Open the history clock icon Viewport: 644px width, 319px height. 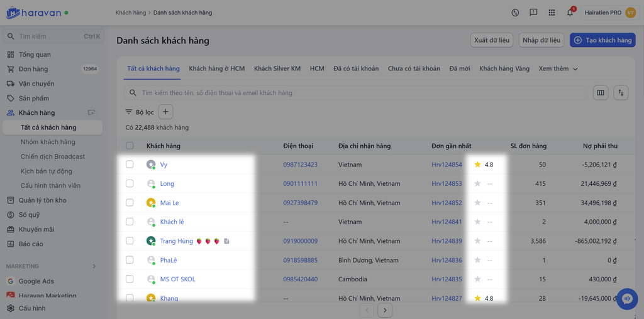[515, 13]
